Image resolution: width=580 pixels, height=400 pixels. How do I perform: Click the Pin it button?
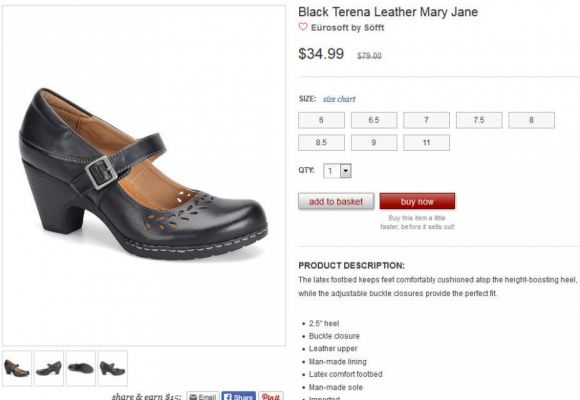271,396
